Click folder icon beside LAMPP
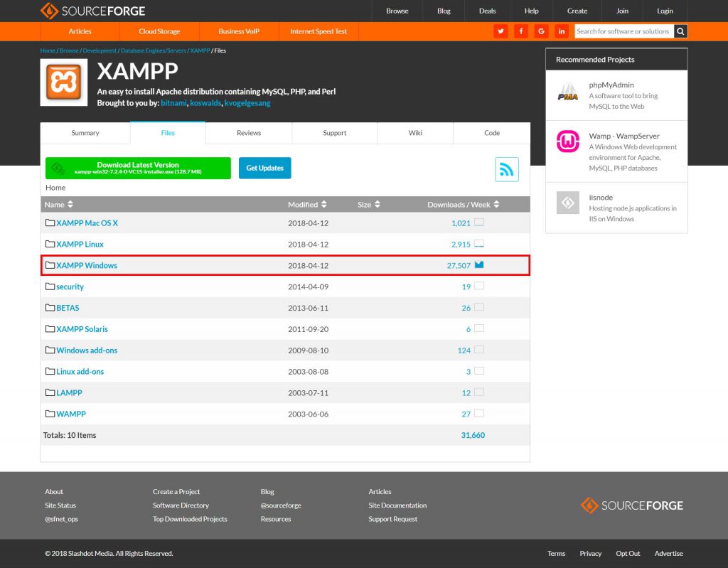 50,392
